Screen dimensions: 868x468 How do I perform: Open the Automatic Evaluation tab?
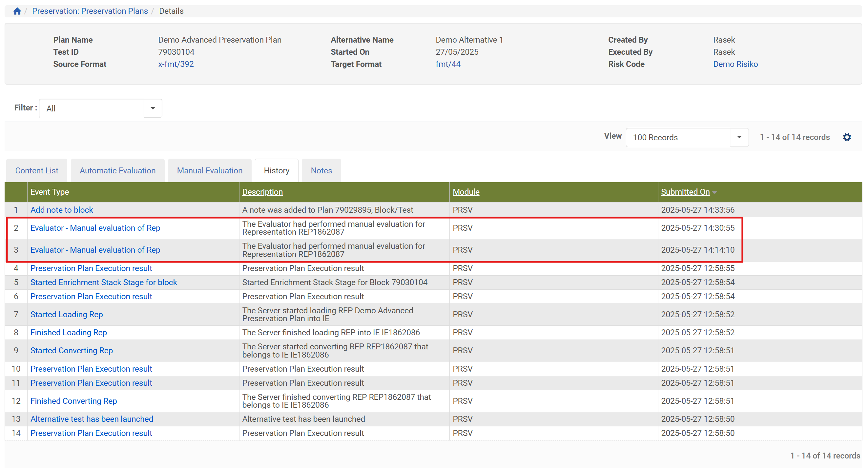(x=117, y=170)
